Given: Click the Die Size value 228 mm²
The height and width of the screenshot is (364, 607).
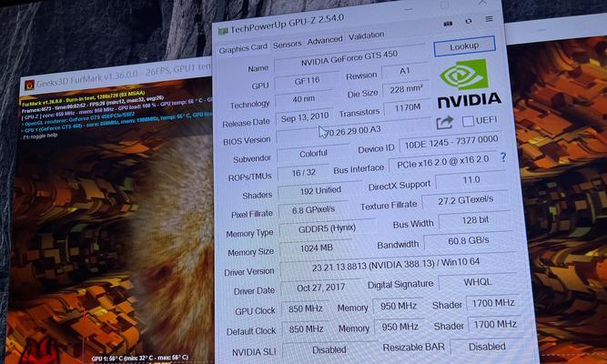Looking at the screenshot, I should (x=406, y=90).
